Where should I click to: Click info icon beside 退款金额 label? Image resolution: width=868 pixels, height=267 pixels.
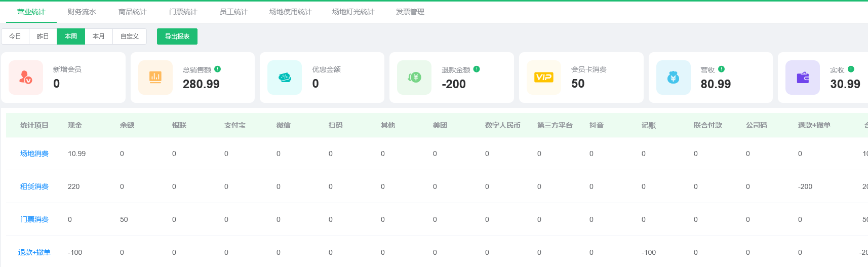pyautogui.click(x=477, y=69)
